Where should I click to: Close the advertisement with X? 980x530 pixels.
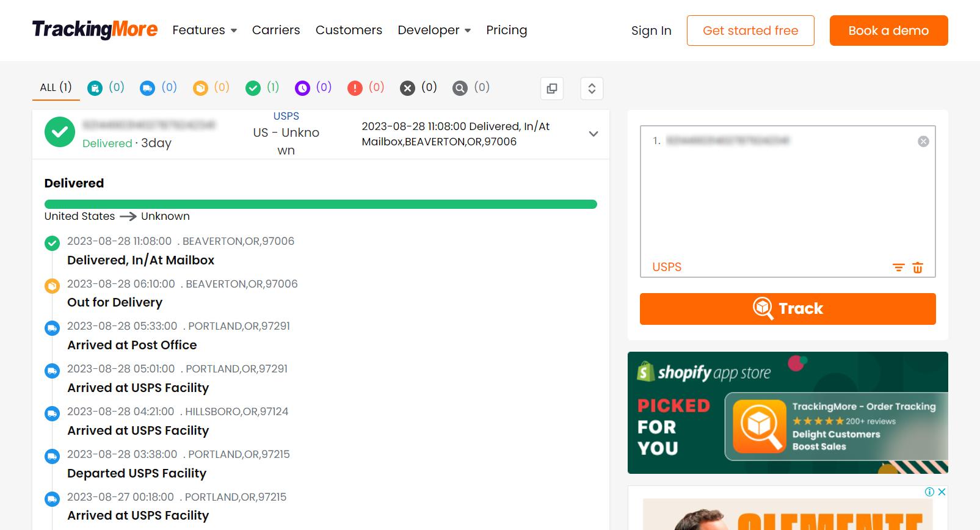point(942,492)
